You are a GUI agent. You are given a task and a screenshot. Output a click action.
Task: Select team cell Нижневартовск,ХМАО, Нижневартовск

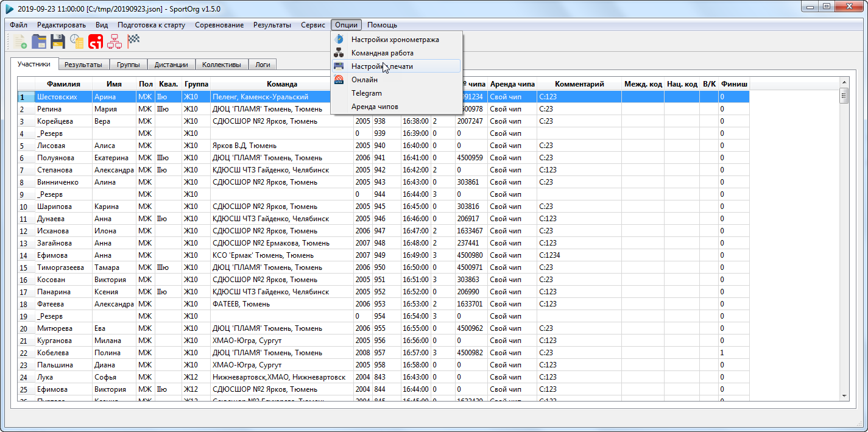pos(281,377)
